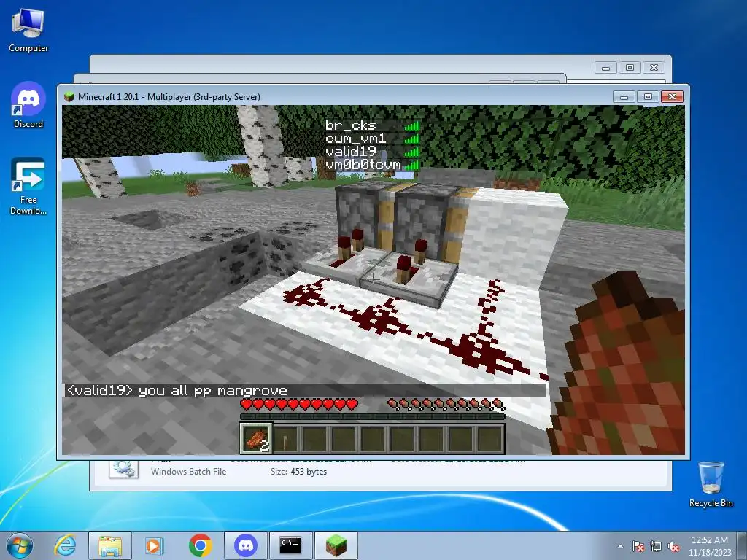This screenshot has height=560, width=747.
Task: Switch to Discord in the taskbar
Action: (245, 545)
